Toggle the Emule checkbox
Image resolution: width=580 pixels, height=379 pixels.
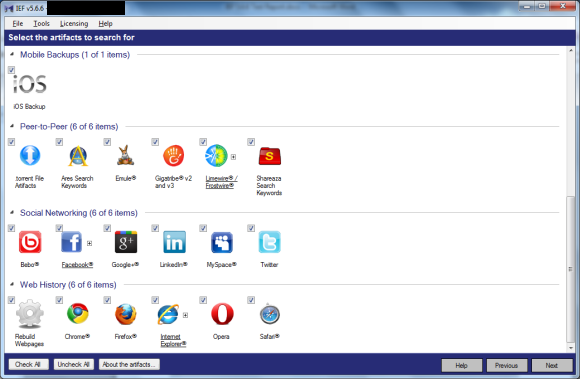[x=107, y=142]
